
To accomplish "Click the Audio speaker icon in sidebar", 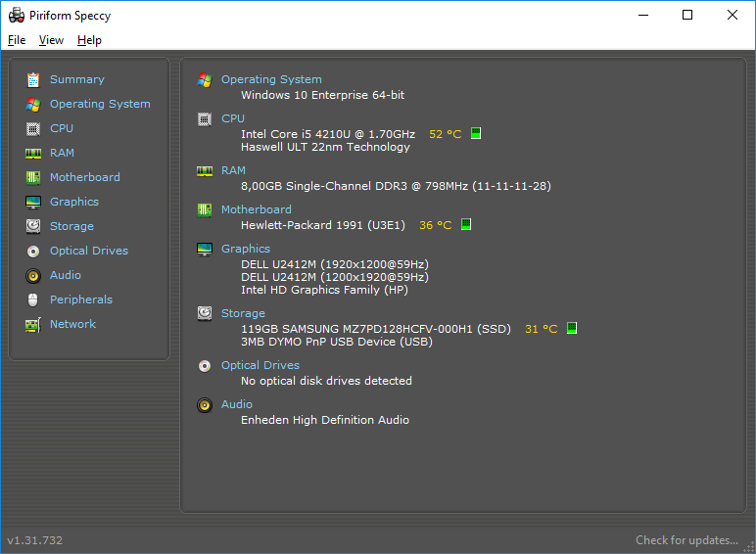I will coord(32,276).
